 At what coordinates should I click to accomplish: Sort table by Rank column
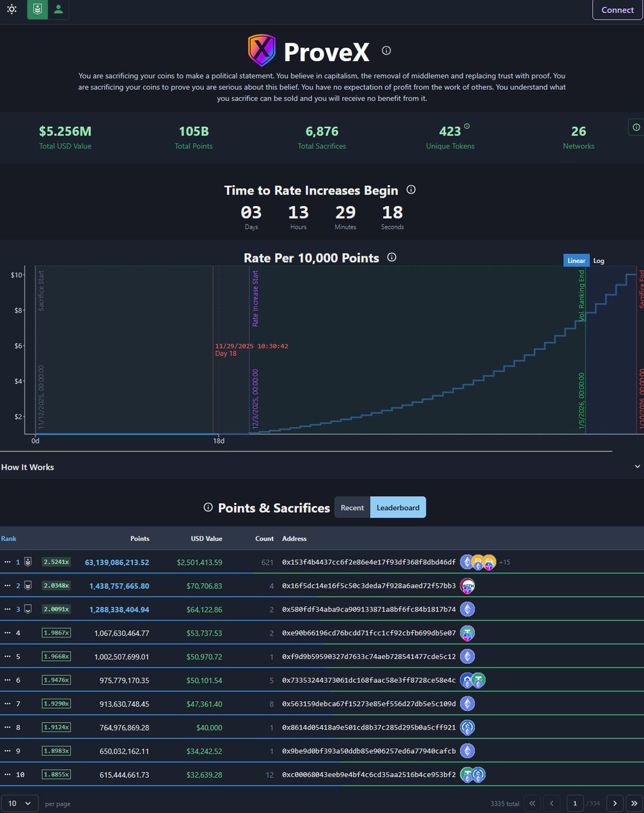click(x=9, y=538)
